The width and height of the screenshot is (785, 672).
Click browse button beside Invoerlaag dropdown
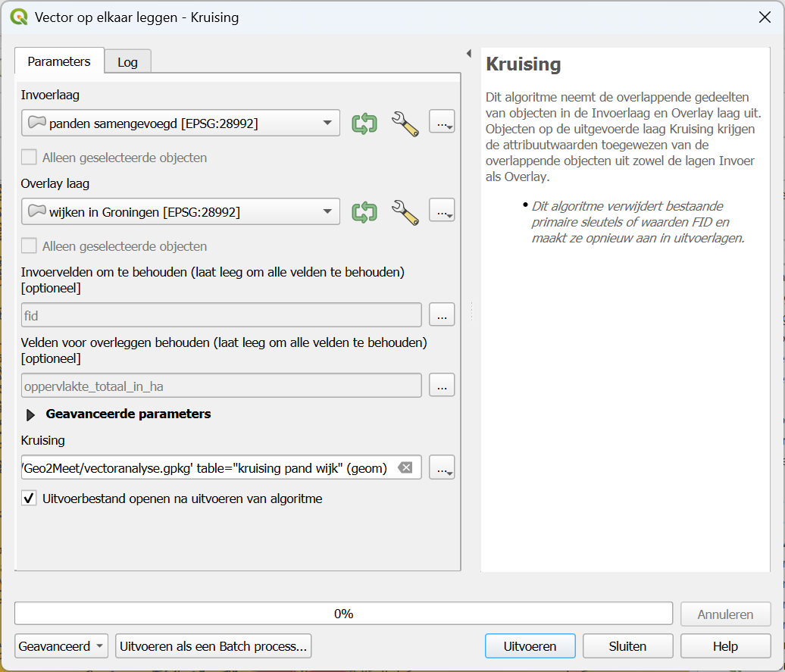442,123
